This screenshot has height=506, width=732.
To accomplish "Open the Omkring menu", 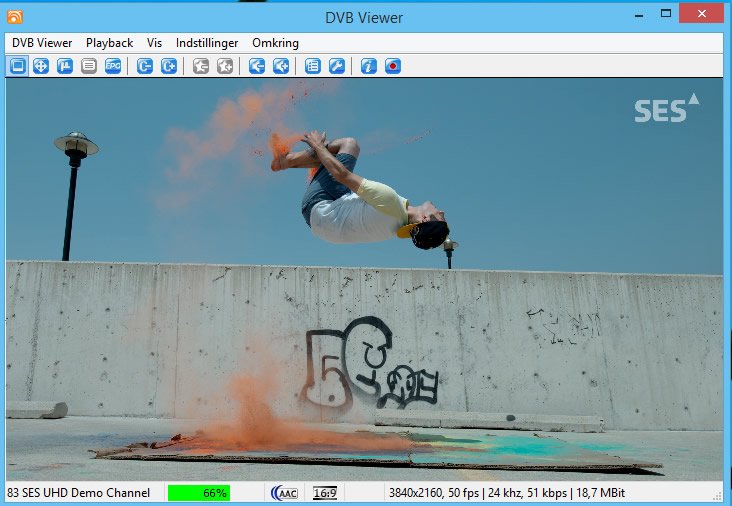I will coord(275,43).
